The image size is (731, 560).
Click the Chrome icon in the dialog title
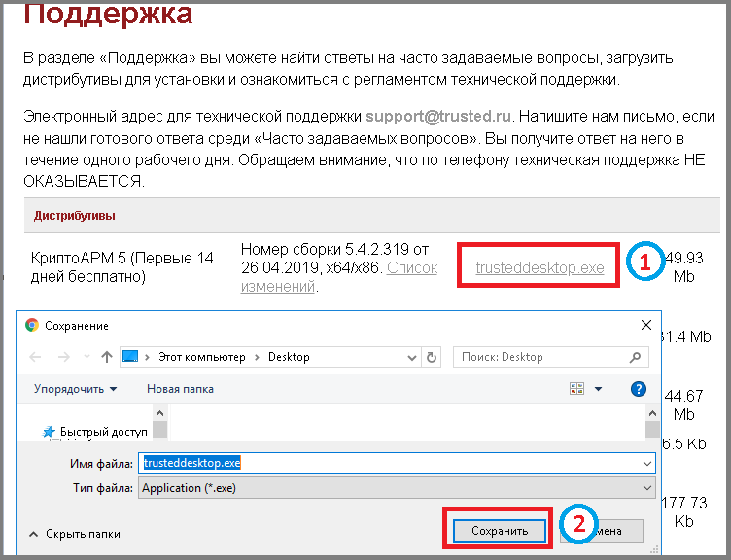[x=32, y=325]
